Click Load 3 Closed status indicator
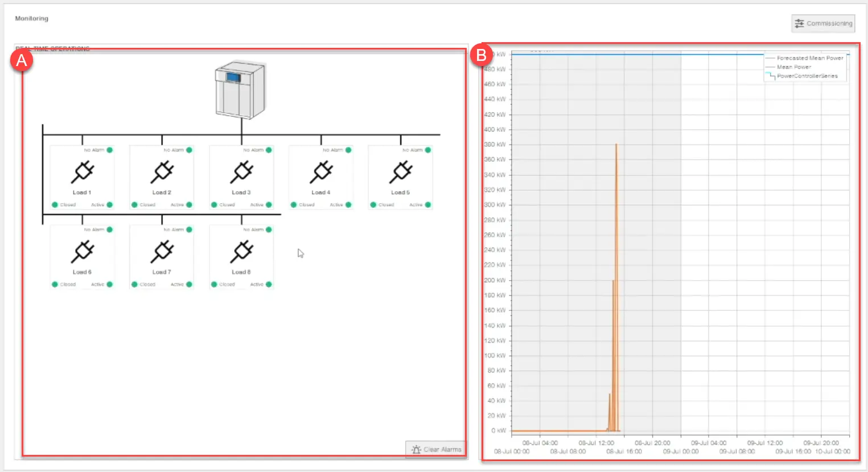Viewport: 868px width, 472px height. pos(215,205)
